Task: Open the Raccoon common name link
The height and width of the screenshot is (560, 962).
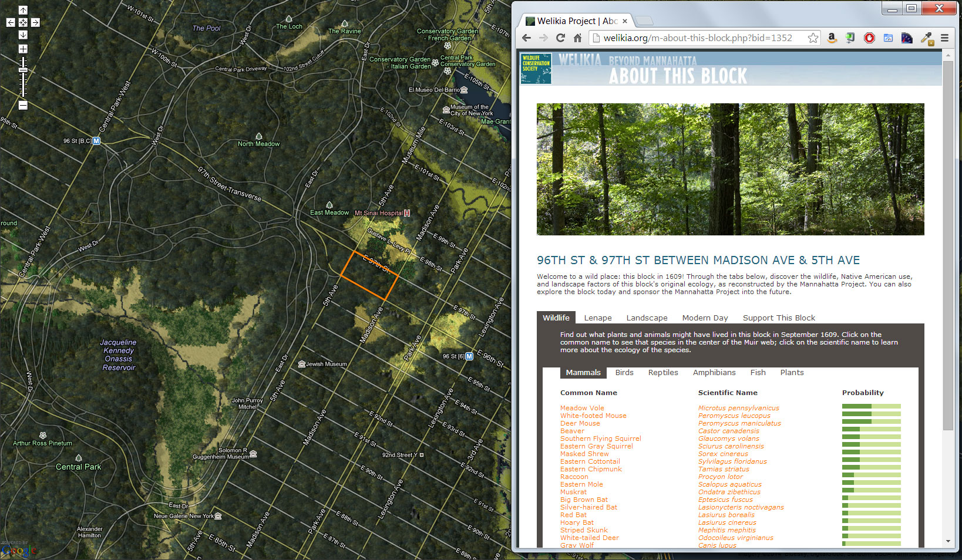Action: [574, 477]
